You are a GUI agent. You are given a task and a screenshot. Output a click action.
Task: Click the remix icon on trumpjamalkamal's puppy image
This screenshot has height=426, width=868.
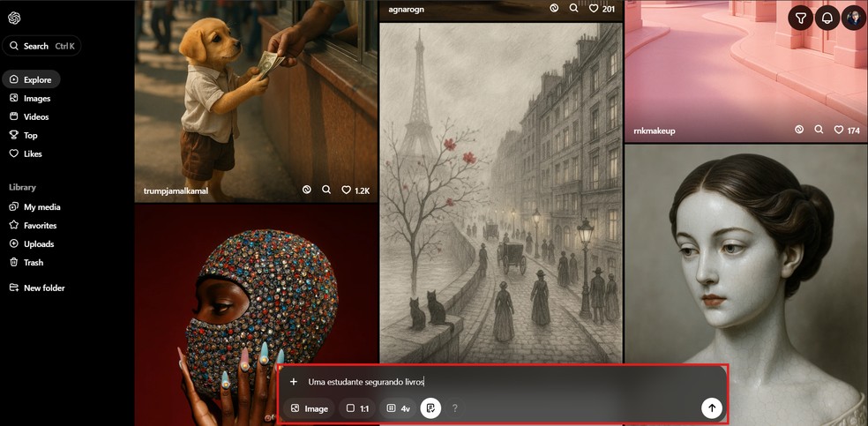coord(306,190)
